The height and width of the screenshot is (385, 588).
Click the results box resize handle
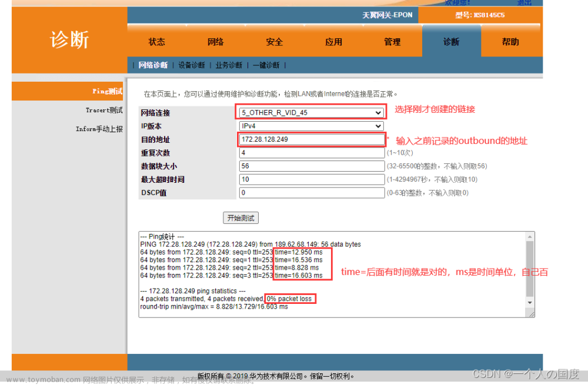(x=530, y=314)
